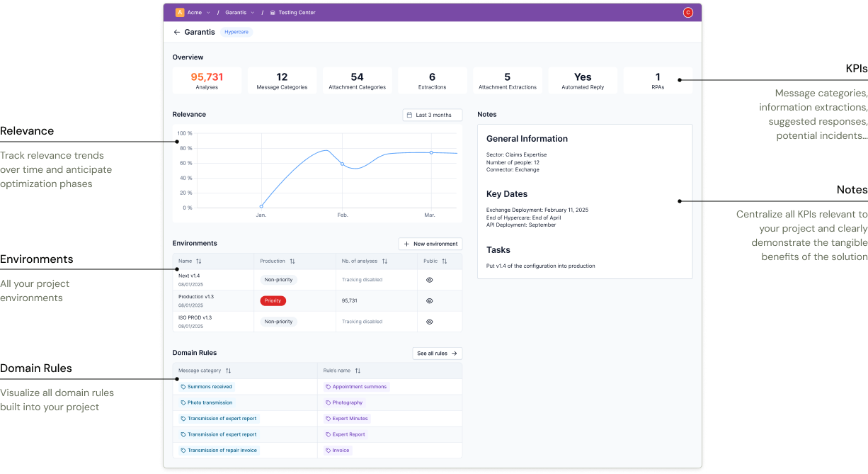Viewport: 868px width, 474px height.
Task: Select the Transmission of repair invoice tag
Action: coord(219,451)
